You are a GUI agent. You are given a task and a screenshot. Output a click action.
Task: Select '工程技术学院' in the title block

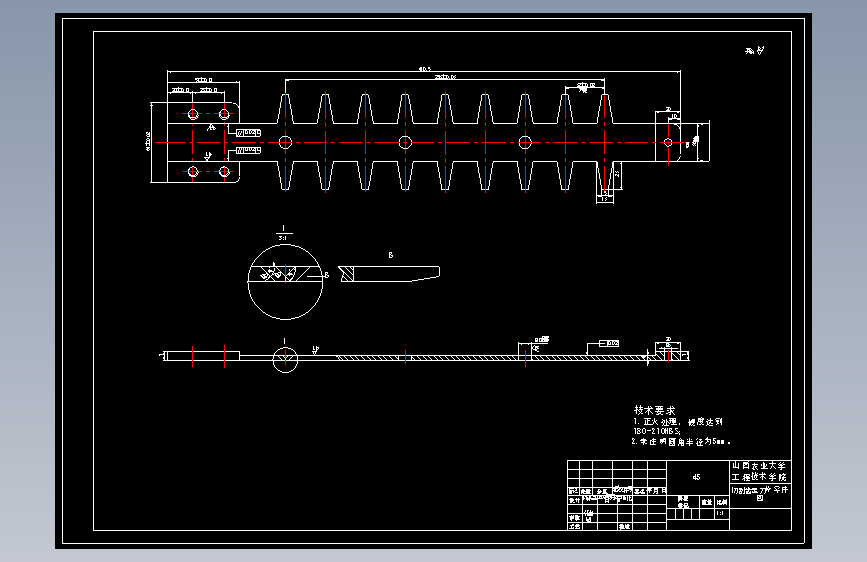759,477
